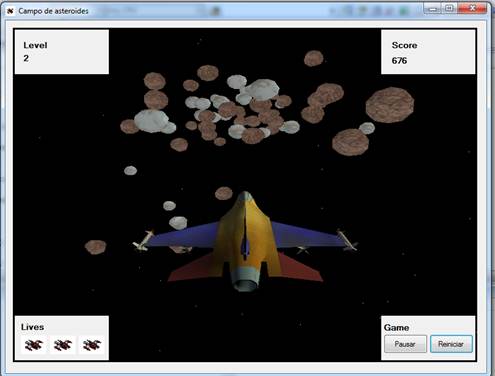495x376 pixels.
Task: Click the spaceship engine exhaust nozzle
Action: [246, 284]
